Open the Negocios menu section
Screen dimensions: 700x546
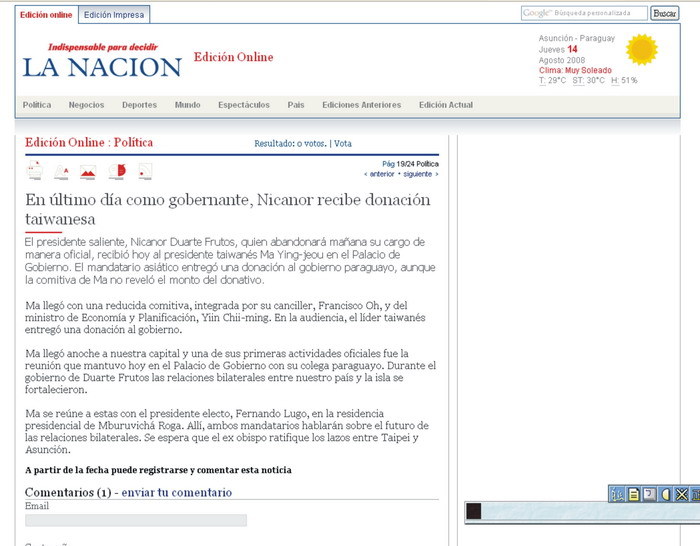click(x=87, y=105)
